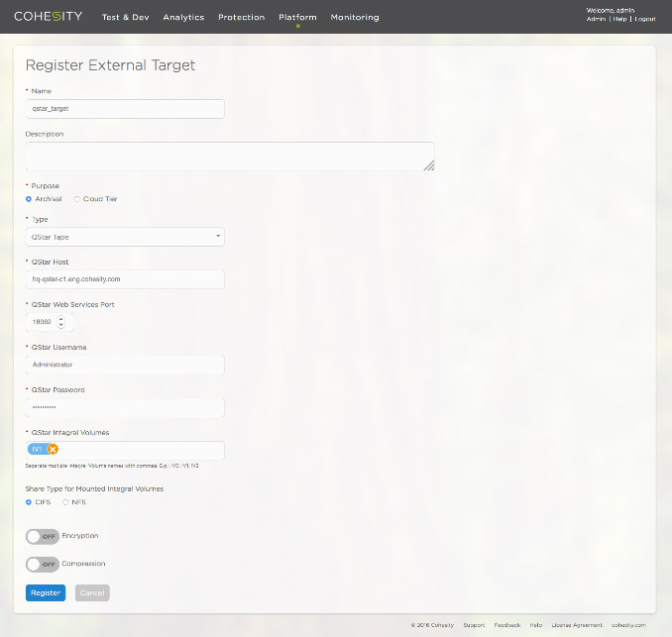Screen dimensions: 672x637
Task: Click the Logout link
Action: 644,19
